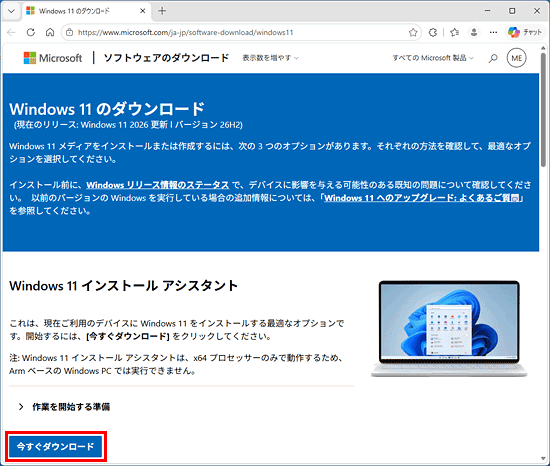Screen dimensions: 550x466
Task: Open Copilot チャット panel
Action: [525, 33]
